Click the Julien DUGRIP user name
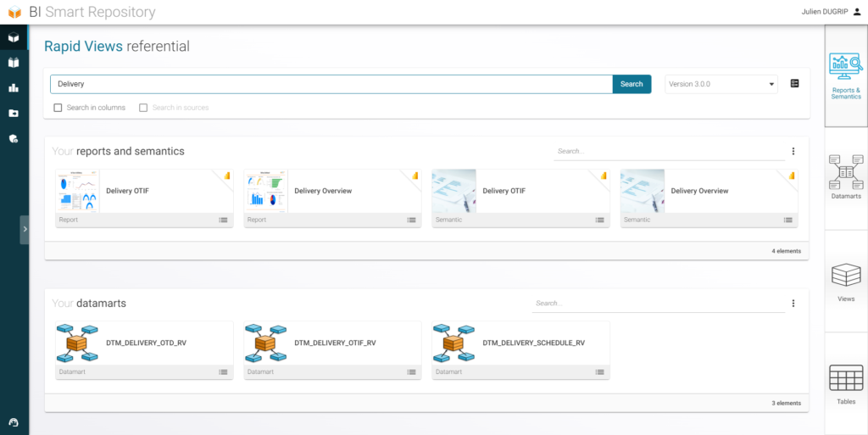 coord(826,12)
